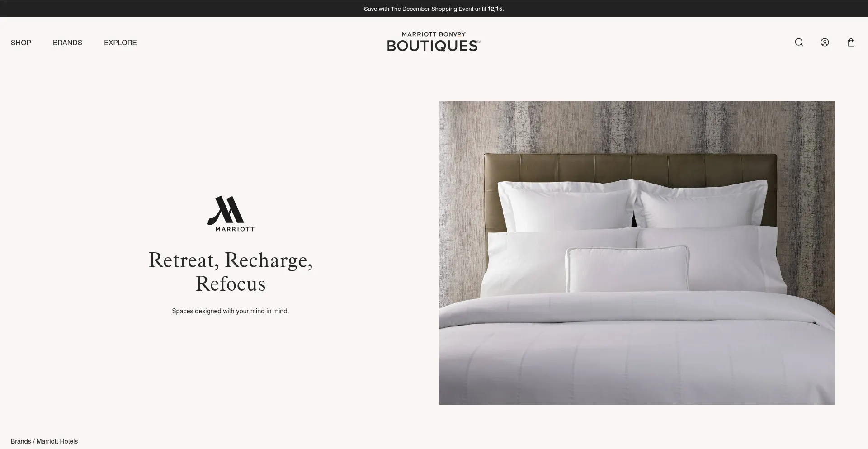Open the EXPLORE menu
The image size is (868, 449).
tap(120, 43)
